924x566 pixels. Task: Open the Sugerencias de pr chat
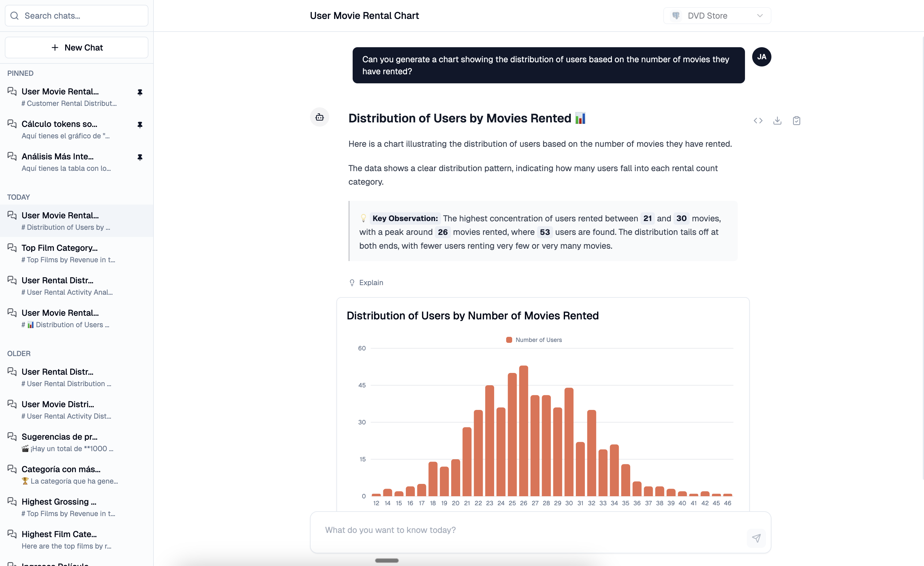pyautogui.click(x=77, y=442)
